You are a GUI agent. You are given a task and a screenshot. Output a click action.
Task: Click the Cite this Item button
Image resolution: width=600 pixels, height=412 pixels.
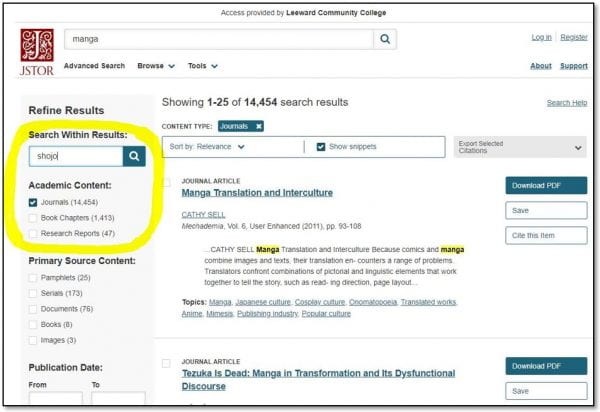pyautogui.click(x=546, y=235)
